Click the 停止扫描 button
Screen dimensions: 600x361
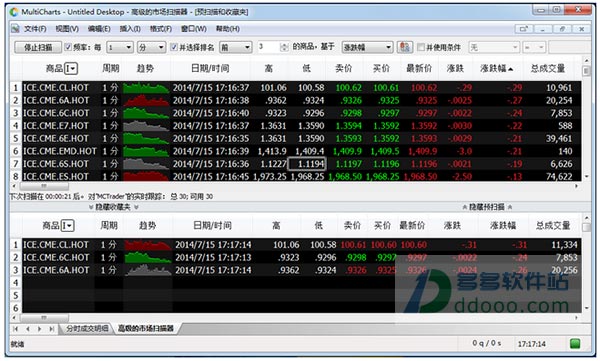point(38,47)
